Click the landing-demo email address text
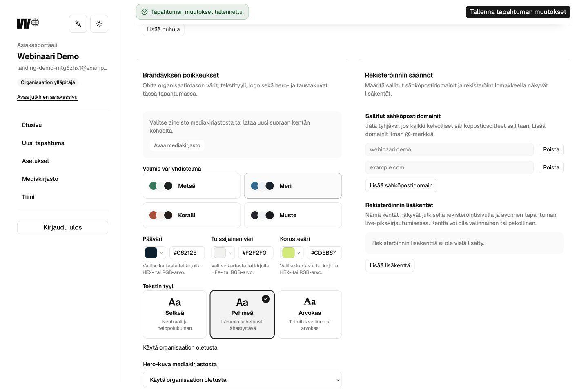588x392 pixels. point(62,68)
